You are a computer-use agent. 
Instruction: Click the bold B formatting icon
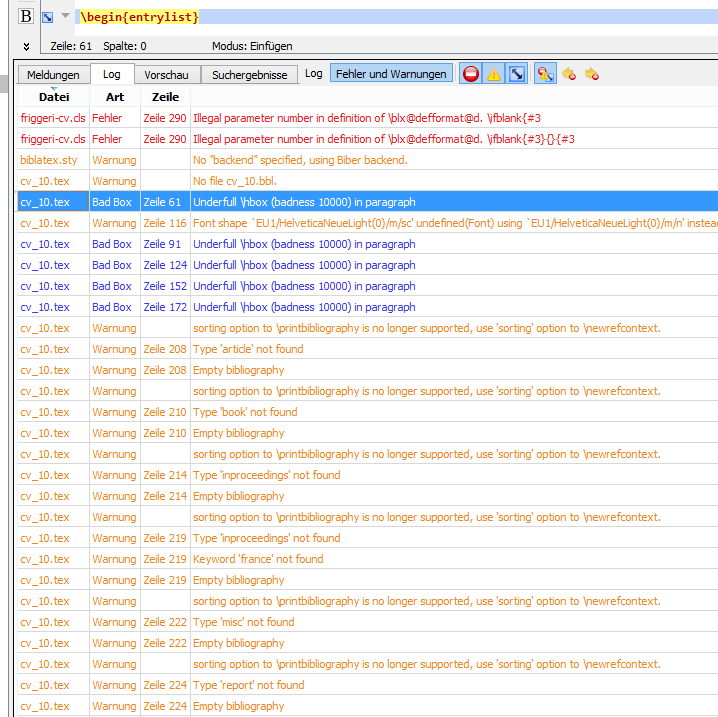click(26, 16)
